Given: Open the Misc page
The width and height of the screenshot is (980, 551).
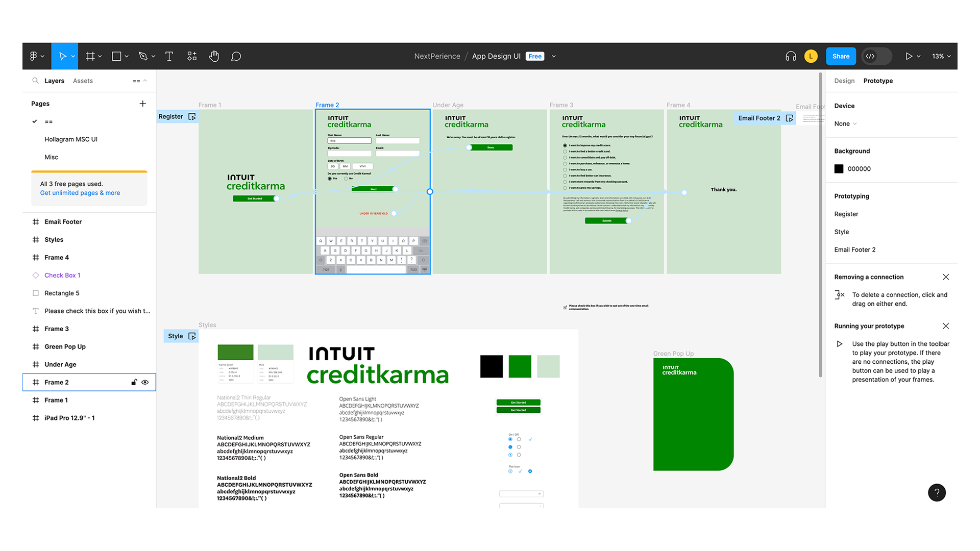Looking at the screenshot, I should [51, 157].
